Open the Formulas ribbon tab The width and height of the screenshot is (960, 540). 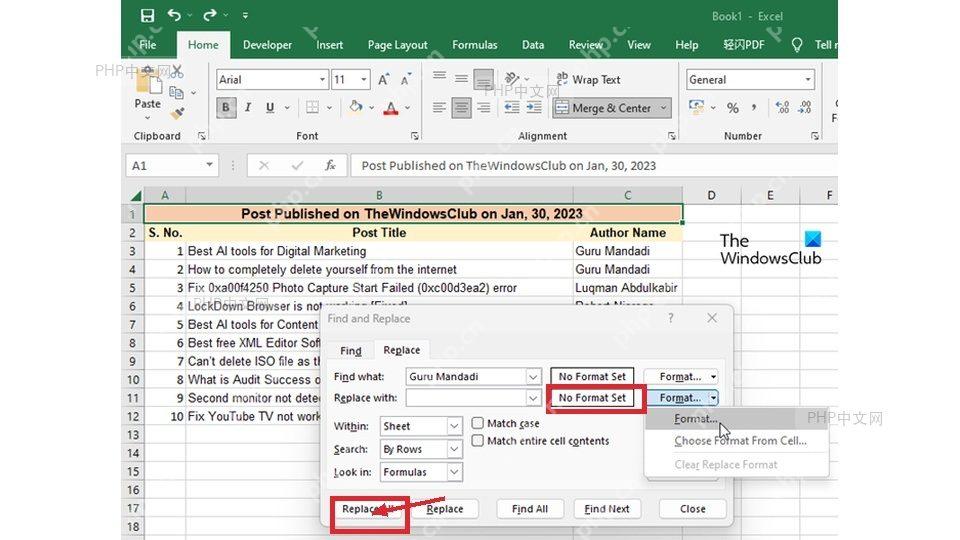point(474,45)
